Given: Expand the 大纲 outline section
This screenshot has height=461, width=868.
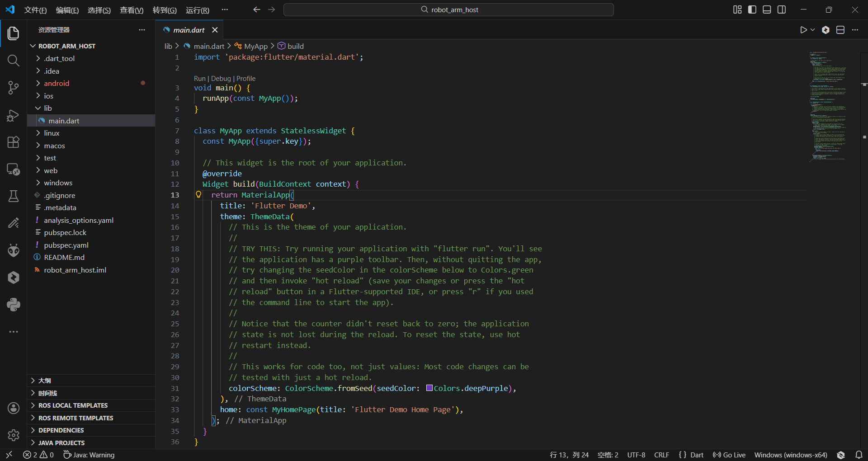Looking at the screenshot, I should (91, 381).
